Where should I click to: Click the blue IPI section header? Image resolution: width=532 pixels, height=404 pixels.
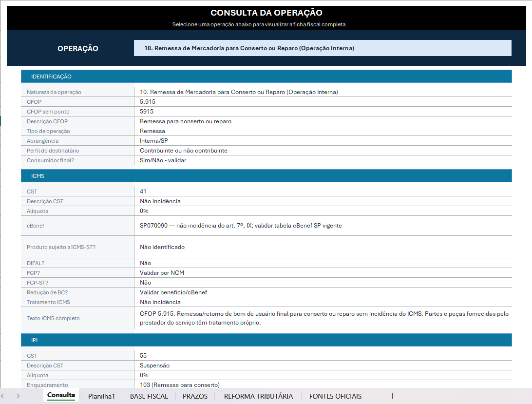pos(266,340)
